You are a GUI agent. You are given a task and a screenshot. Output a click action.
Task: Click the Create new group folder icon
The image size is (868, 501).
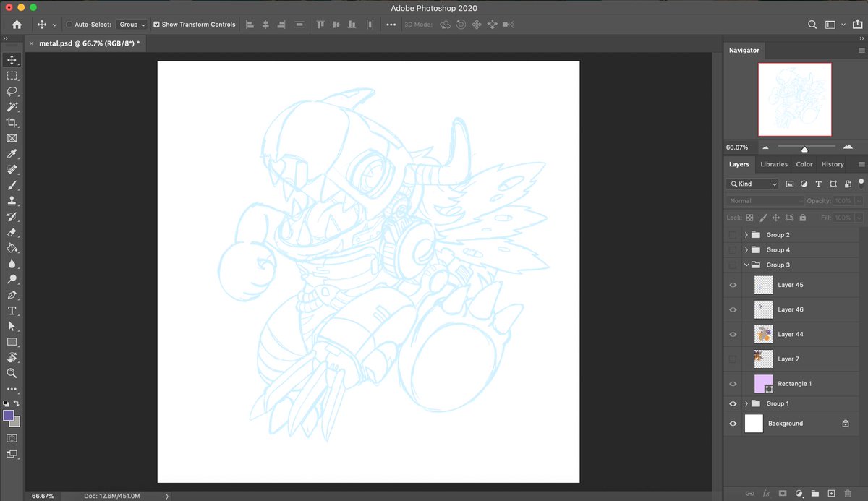point(815,493)
